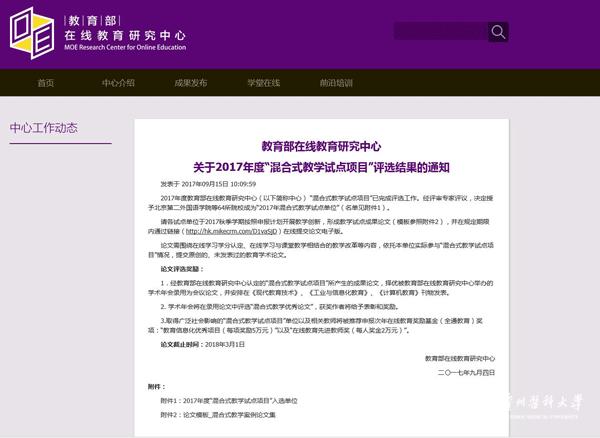Open 前沿培训 navigation item
The height and width of the screenshot is (438, 600).
337,83
